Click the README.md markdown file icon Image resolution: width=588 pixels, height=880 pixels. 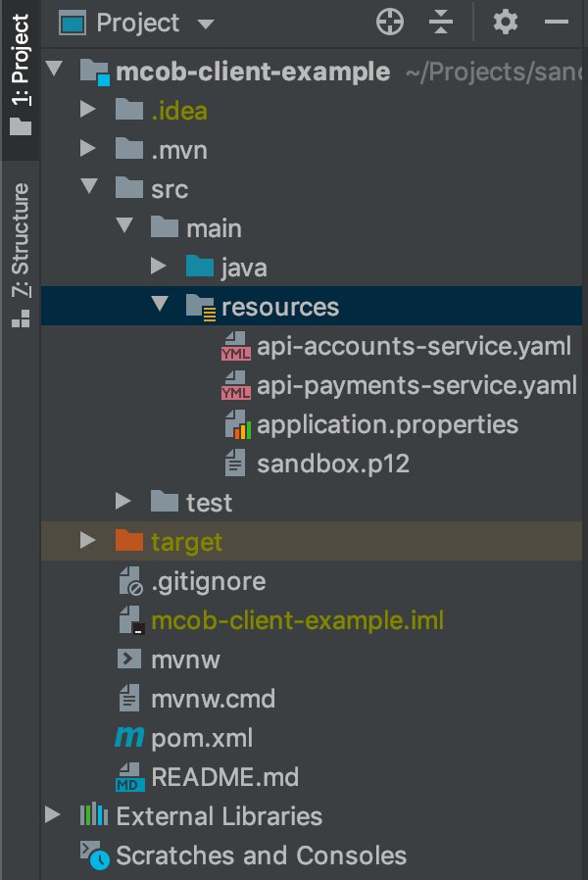coord(129,777)
